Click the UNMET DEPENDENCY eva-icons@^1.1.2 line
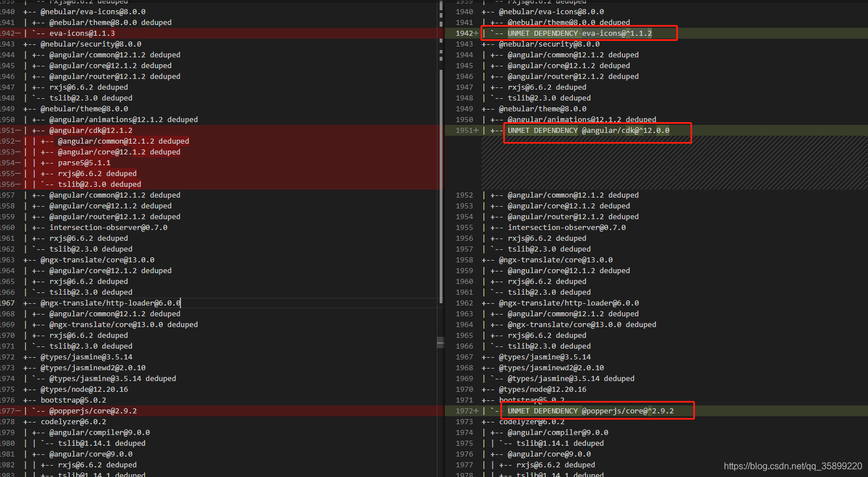The image size is (868, 477). point(580,34)
